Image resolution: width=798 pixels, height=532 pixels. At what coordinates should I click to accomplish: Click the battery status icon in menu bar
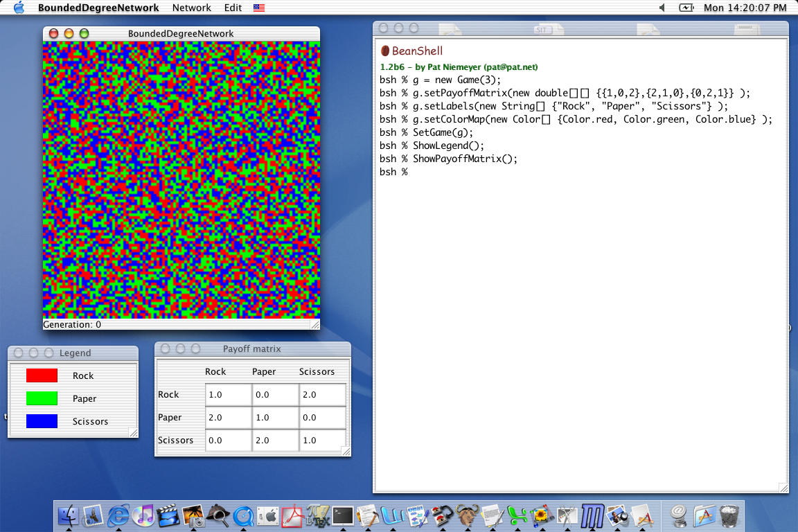pos(686,8)
